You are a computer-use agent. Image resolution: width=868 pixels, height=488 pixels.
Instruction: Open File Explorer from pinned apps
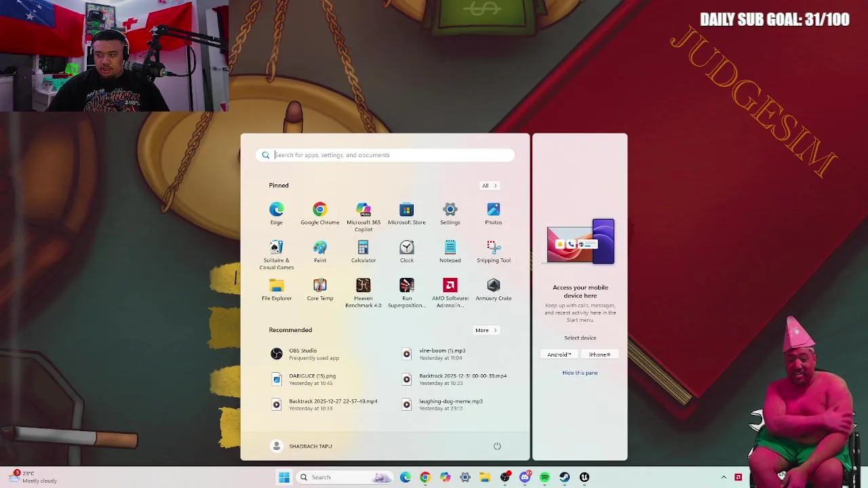coord(276,289)
